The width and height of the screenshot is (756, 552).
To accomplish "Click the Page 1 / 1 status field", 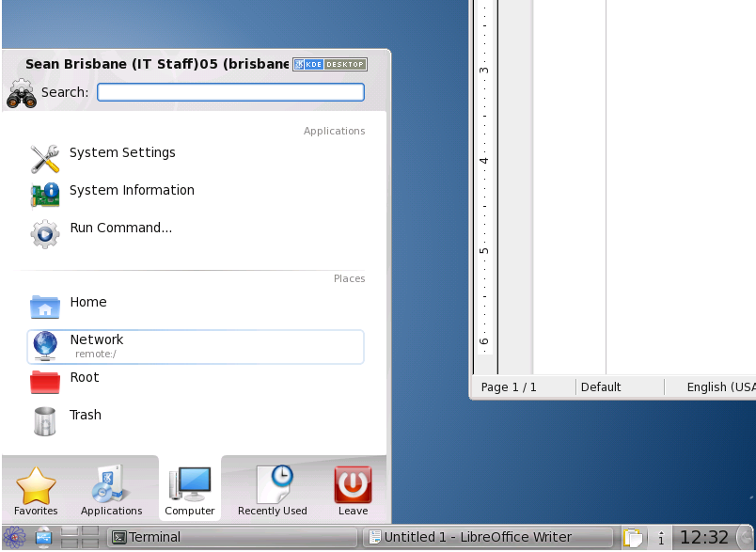I will pyautogui.click(x=509, y=387).
